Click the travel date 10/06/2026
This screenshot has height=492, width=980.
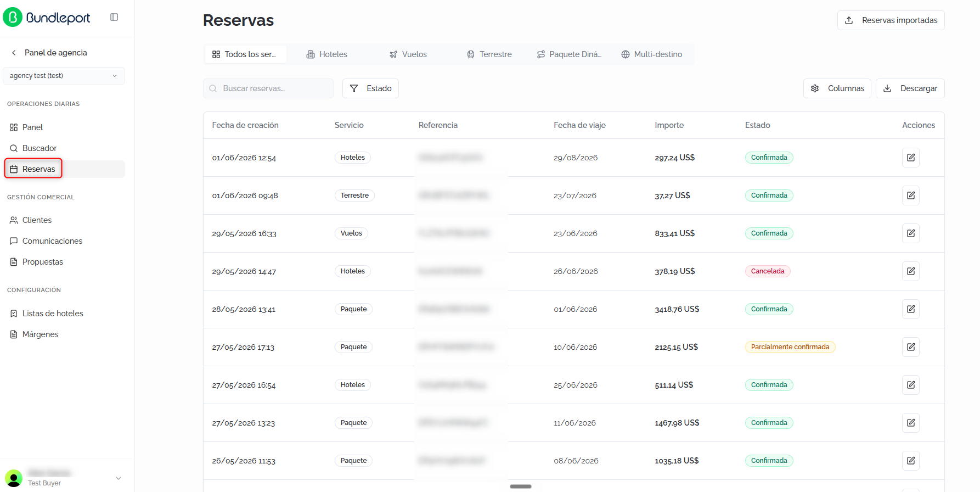click(x=576, y=347)
